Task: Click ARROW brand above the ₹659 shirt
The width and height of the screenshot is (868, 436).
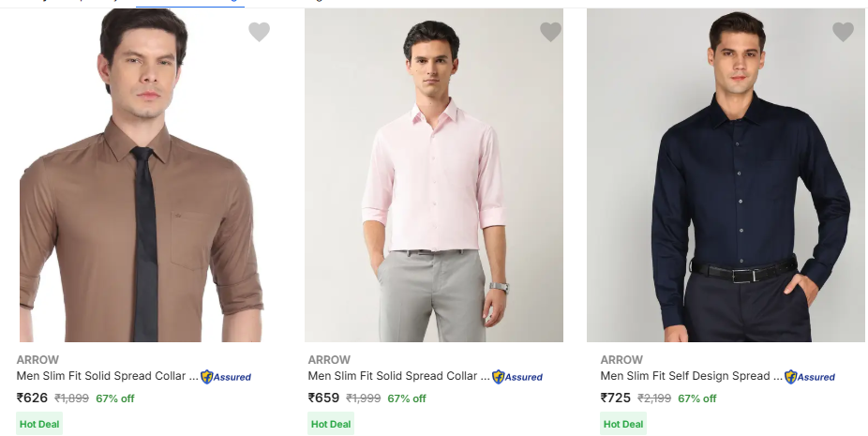Action: pos(329,360)
